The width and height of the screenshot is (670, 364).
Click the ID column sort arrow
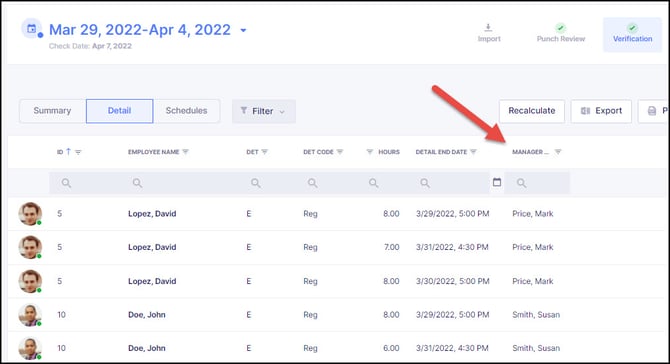pyautogui.click(x=68, y=151)
